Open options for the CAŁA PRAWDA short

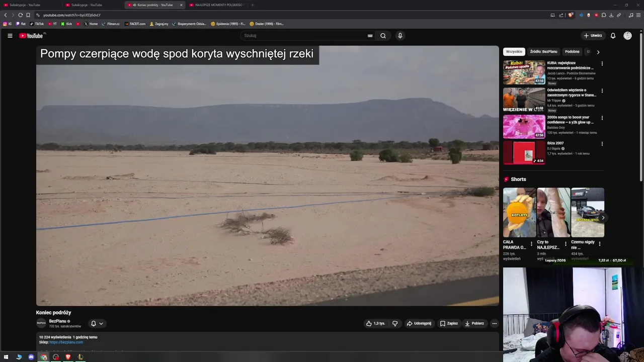click(531, 244)
